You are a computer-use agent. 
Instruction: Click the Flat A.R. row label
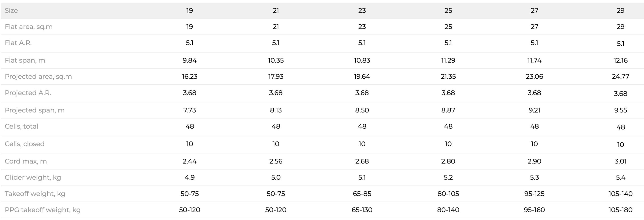pos(18,43)
